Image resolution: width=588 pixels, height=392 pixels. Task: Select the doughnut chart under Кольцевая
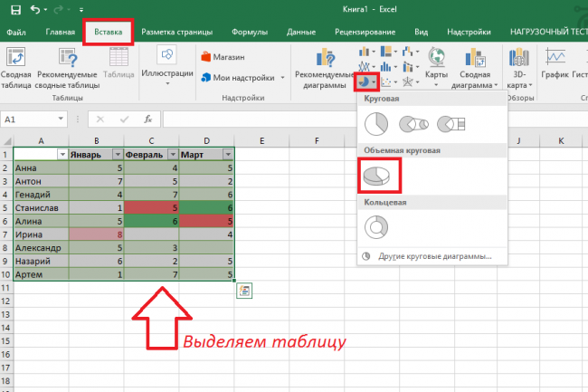pos(376,227)
